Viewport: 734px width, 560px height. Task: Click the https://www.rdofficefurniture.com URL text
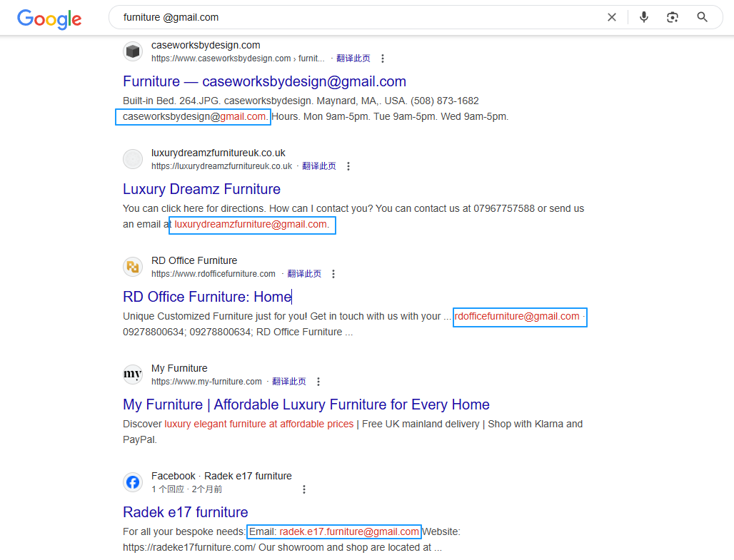click(213, 274)
